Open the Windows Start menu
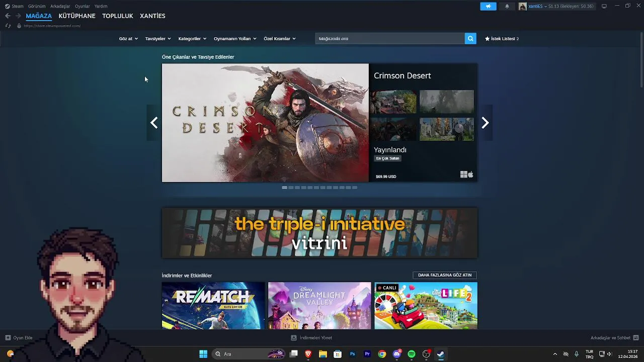 tap(203, 354)
